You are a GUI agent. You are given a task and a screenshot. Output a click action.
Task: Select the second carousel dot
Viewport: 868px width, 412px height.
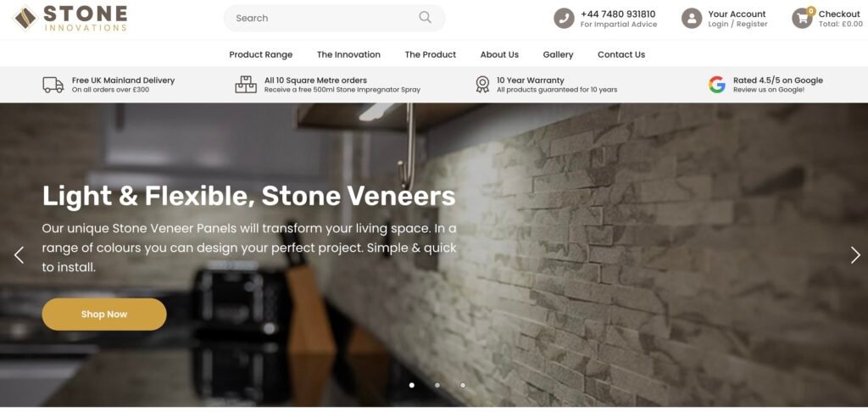[437, 385]
